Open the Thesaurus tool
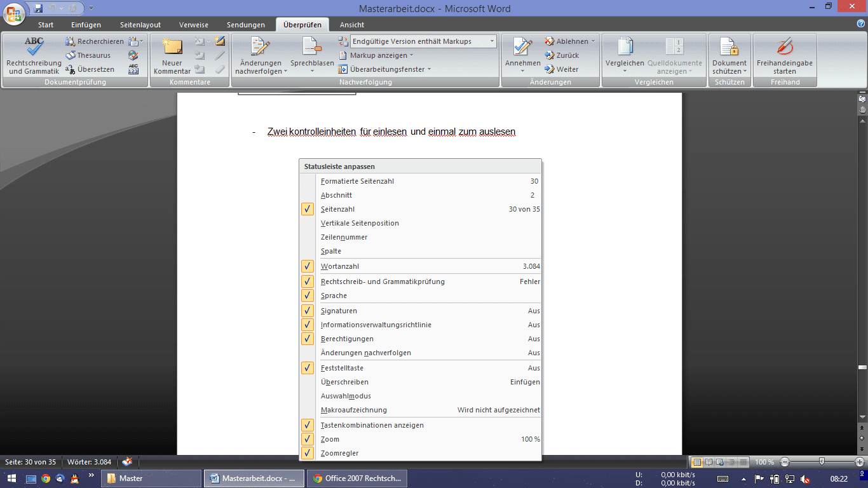Image resolution: width=868 pixels, height=488 pixels. tap(88, 55)
